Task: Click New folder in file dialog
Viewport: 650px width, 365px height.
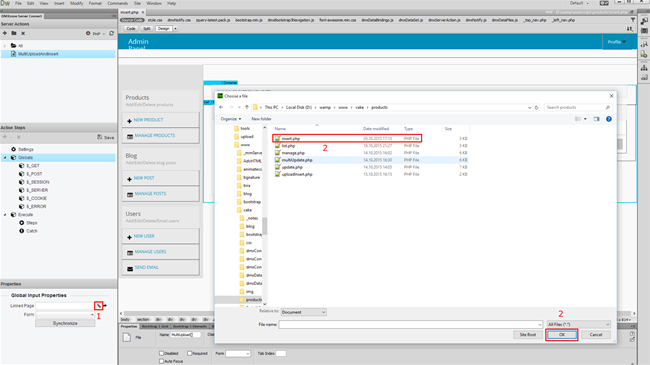Action: pyautogui.click(x=261, y=119)
